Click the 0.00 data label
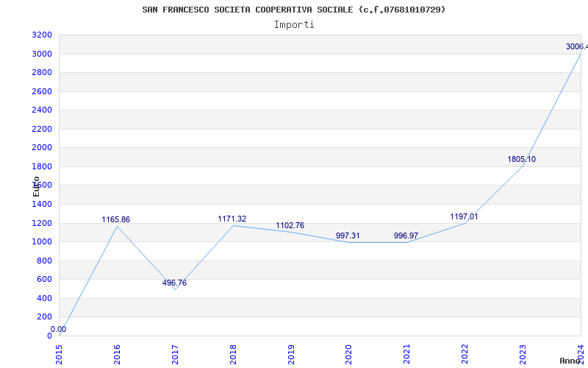This screenshot has width=588, height=368. (59, 329)
